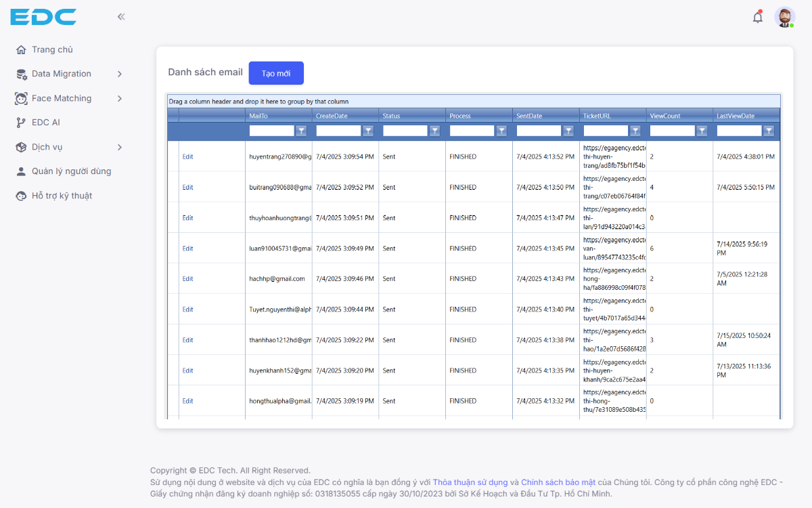Open the user avatar profile menu
812x508 pixels.
pyautogui.click(x=784, y=18)
